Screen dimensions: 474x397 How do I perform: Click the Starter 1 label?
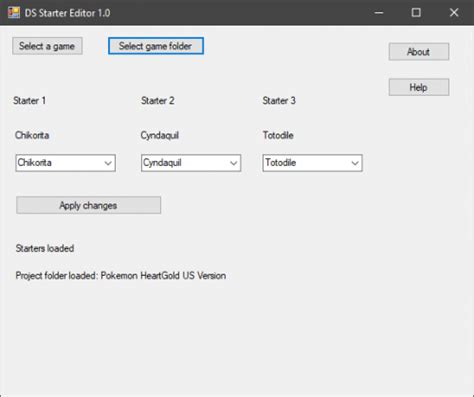point(29,101)
